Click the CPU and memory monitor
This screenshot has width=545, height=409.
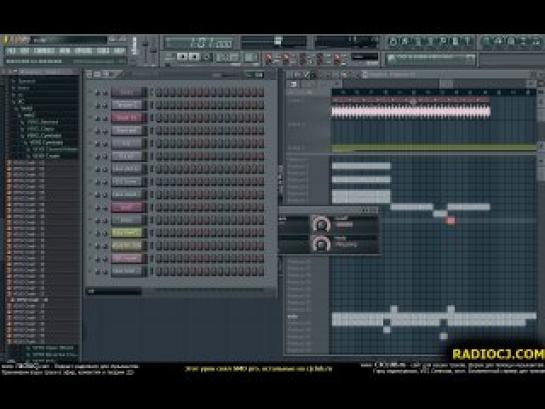pyautogui.click(x=347, y=42)
